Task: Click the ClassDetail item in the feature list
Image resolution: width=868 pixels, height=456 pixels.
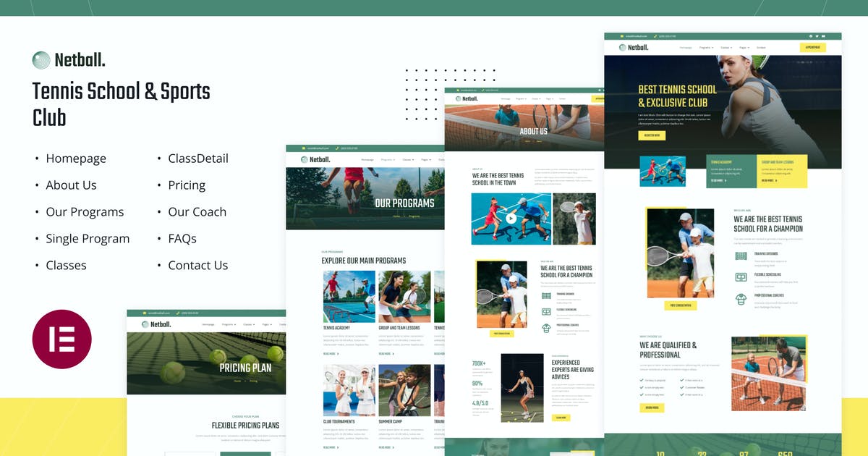Action: pos(198,159)
